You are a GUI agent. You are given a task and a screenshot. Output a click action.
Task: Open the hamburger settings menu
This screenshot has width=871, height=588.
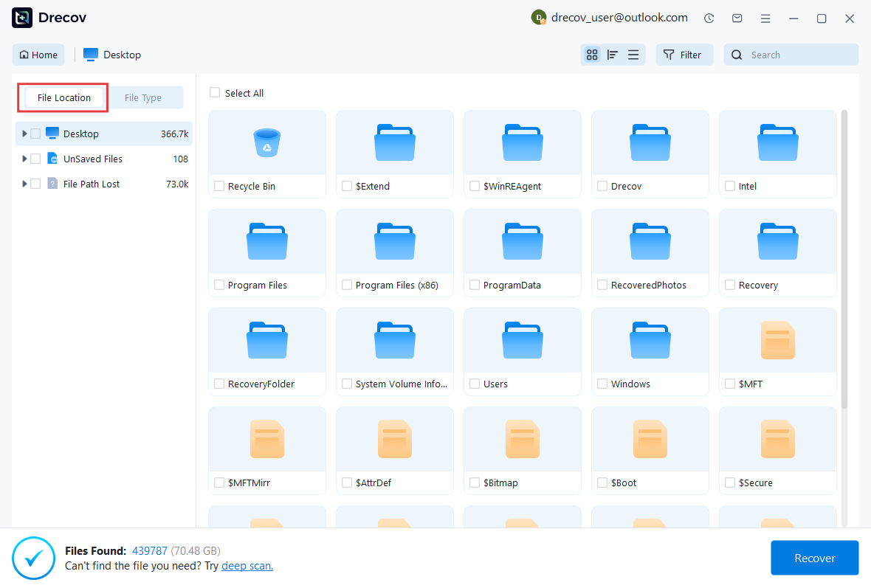(x=765, y=17)
